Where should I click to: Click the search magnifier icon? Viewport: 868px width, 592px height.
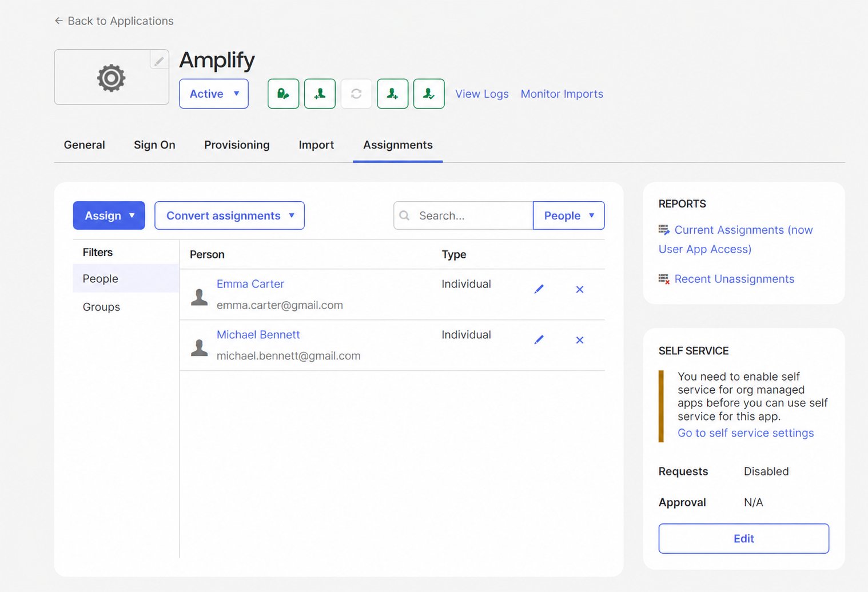click(404, 215)
